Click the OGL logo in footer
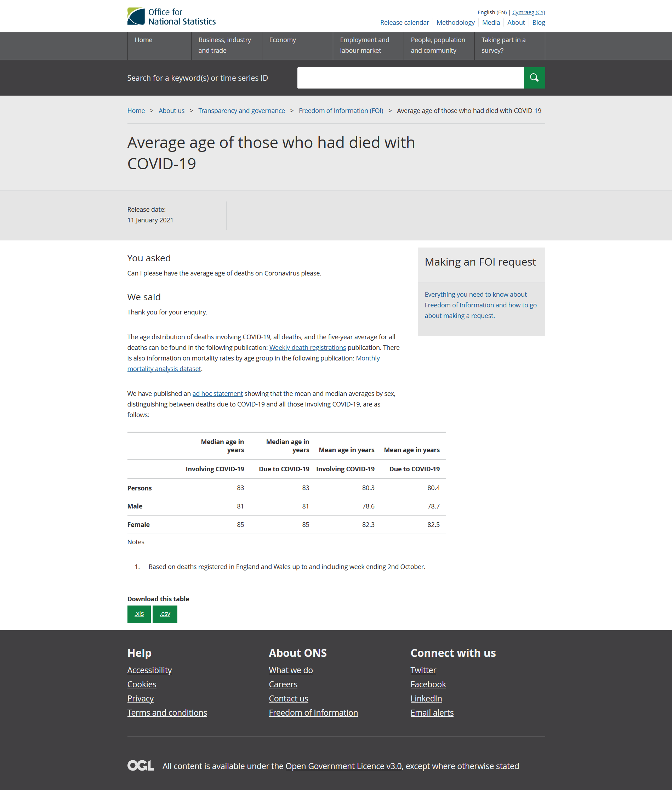Viewport: 672px width, 790px height. point(141,766)
